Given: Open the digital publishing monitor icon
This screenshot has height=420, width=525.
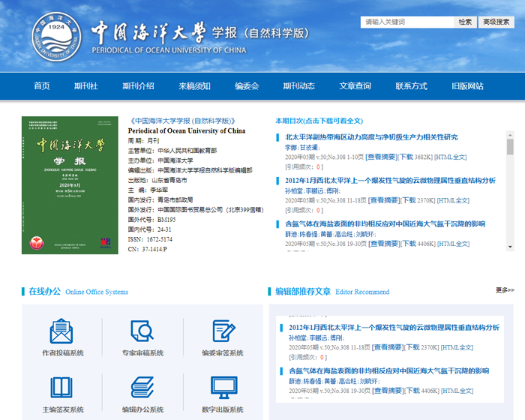Looking at the screenshot, I should (x=224, y=387).
